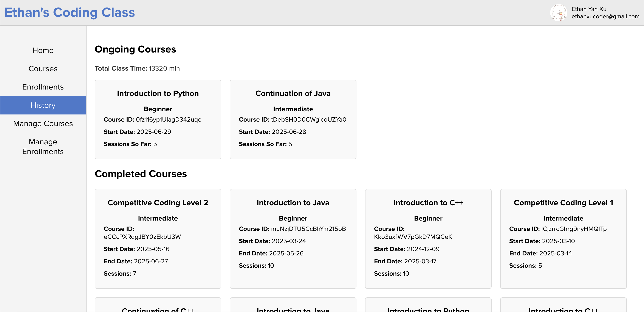Open Manage Enrollments in the sidebar
Image resolution: width=644 pixels, height=312 pixels.
(x=43, y=147)
